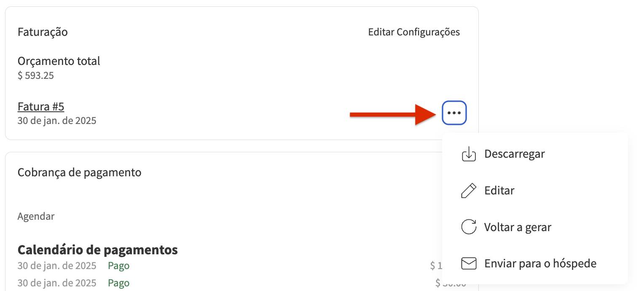Click the Agendar label under Cobrança de pagamento
The height and width of the screenshot is (291, 644).
tap(36, 216)
